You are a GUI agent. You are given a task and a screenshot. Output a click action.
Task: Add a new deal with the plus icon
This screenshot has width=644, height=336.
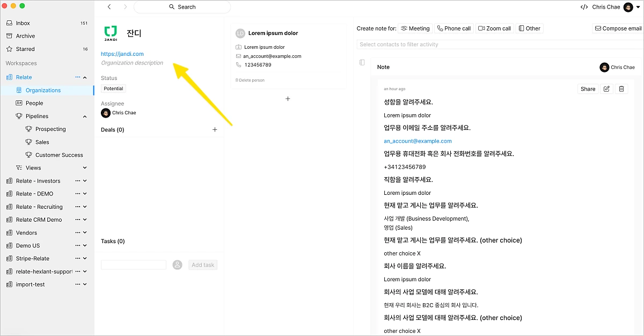tap(215, 129)
